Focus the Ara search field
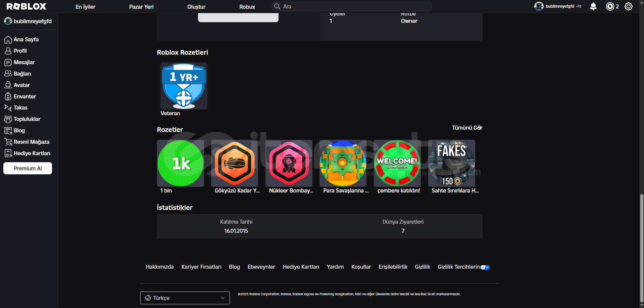Image resolution: width=644 pixels, height=308 pixels. click(x=352, y=6)
